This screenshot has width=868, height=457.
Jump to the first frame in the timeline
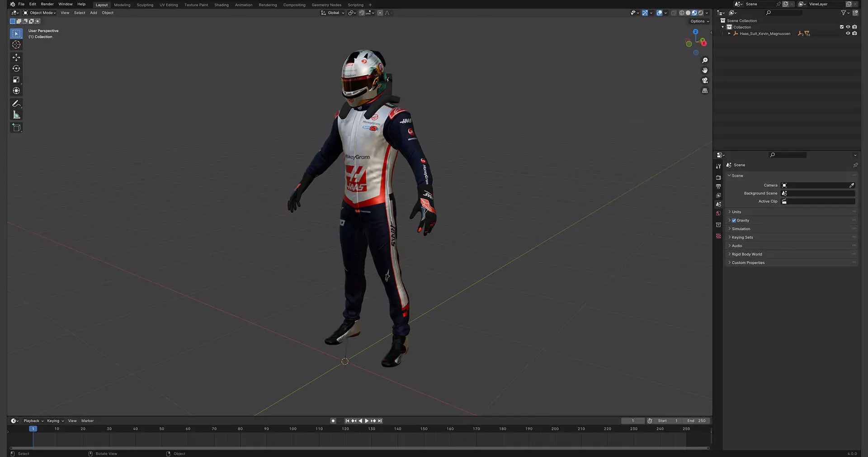click(347, 421)
